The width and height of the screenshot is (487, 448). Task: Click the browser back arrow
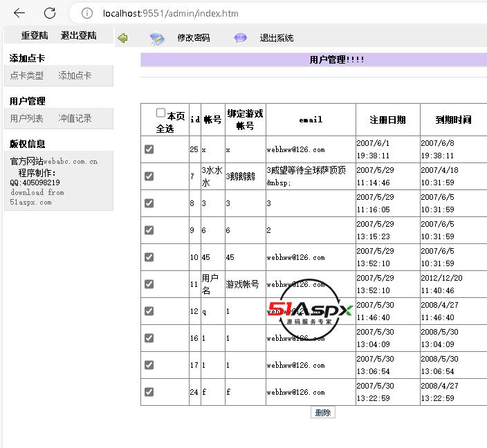coord(19,13)
